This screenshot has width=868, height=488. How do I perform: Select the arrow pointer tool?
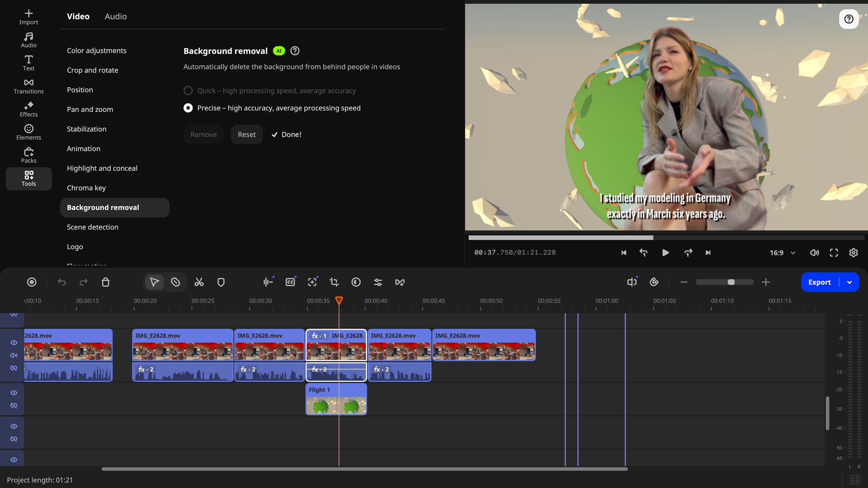154,282
